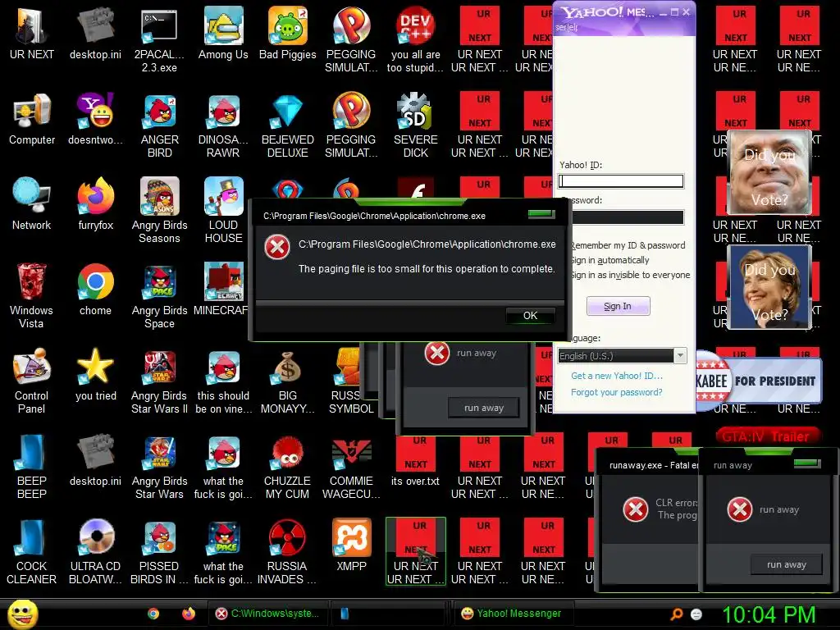
Task: Open the Angry Birds Seasons icon
Action: 159,211
